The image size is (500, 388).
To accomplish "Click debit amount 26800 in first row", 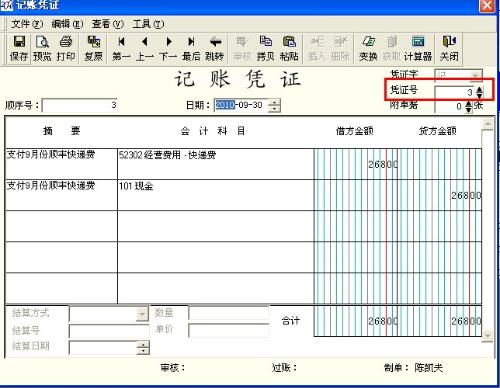I will (x=383, y=164).
